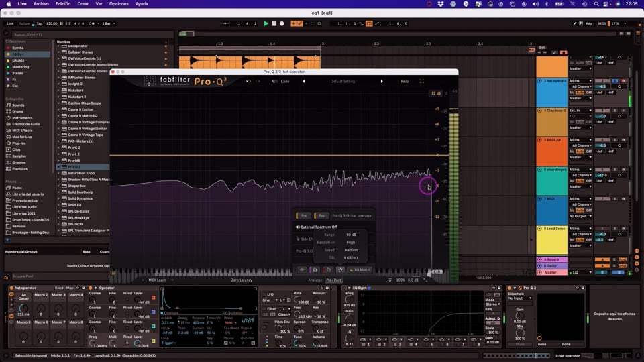Fold the 8 Lead Zeros track
The height and width of the screenshot is (362, 644).
pos(539,228)
